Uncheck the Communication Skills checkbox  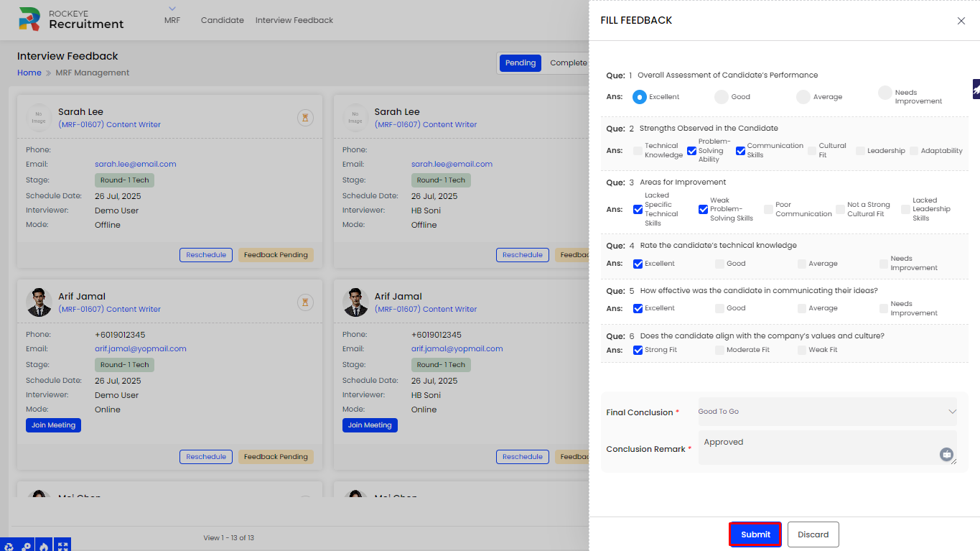tap(741, 151)
